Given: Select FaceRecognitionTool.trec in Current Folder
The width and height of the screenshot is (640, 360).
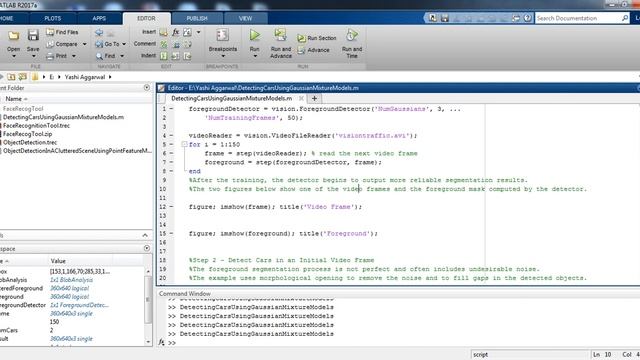Looking at the screenshot, I should pyautogui.click(x=36, y=126).
